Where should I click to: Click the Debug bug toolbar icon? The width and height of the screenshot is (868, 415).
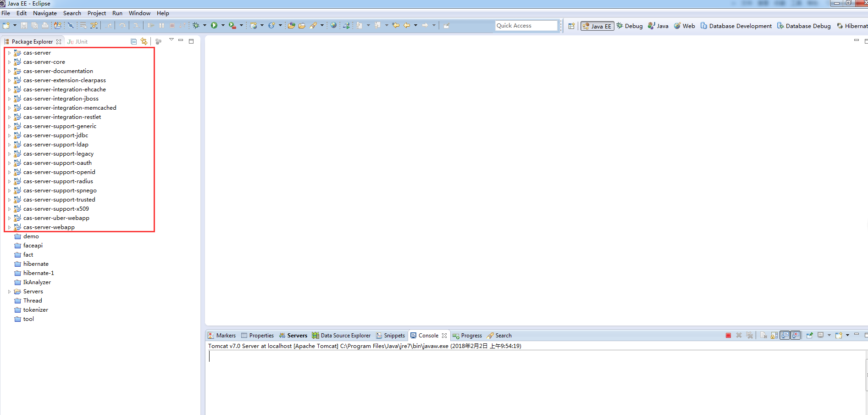(196, 25)
